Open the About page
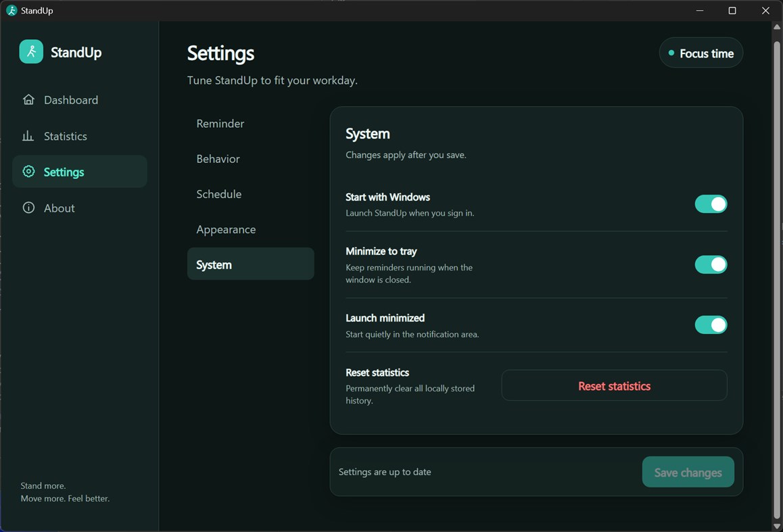The height and width of the screenshot is (532, 783). click(x=80, y=208)
